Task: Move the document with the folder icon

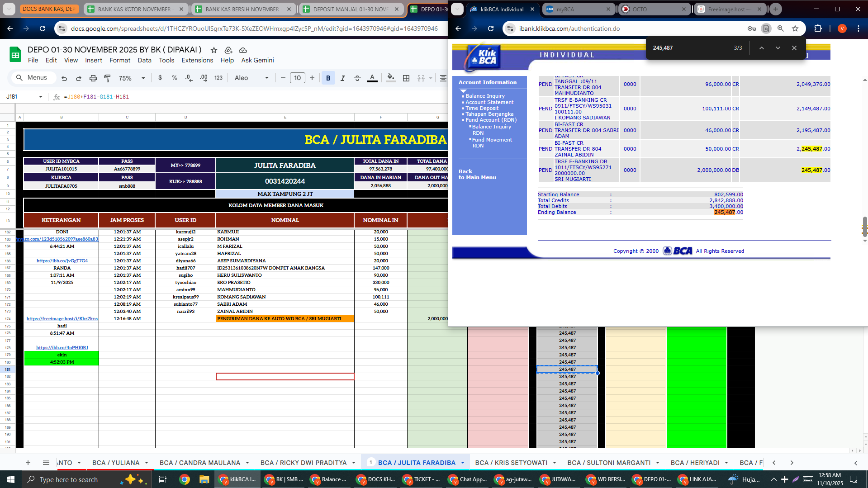Action: pyautogui.click(x=228, y=50)
